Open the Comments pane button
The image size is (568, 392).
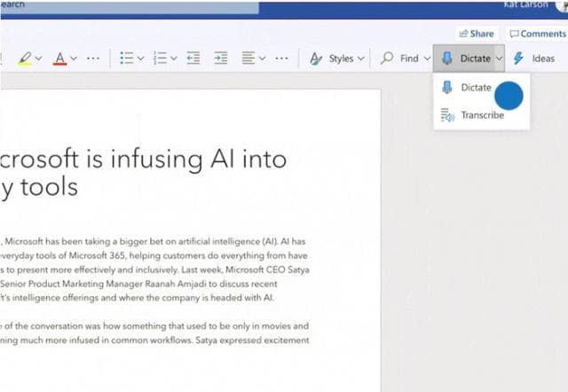pos(538,34)
